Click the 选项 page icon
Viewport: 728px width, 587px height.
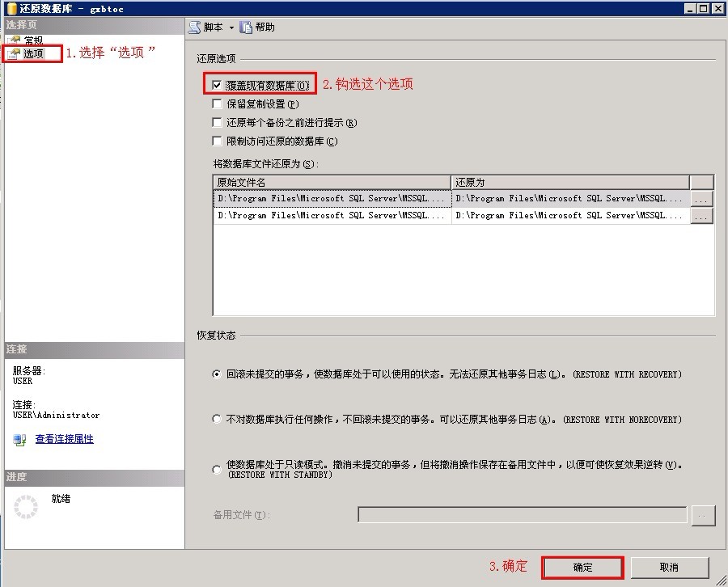pos(14,54)
